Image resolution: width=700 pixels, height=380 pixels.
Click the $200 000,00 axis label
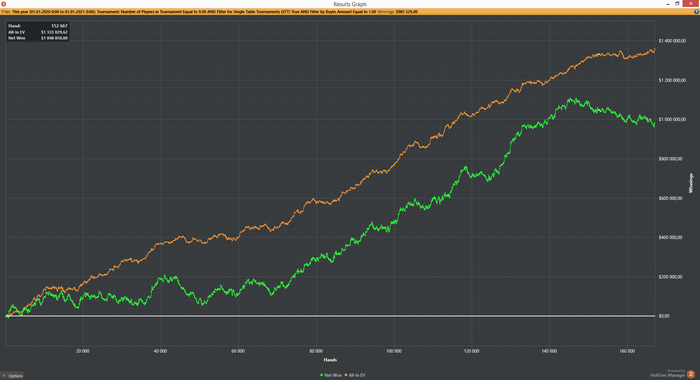[671, 277]
